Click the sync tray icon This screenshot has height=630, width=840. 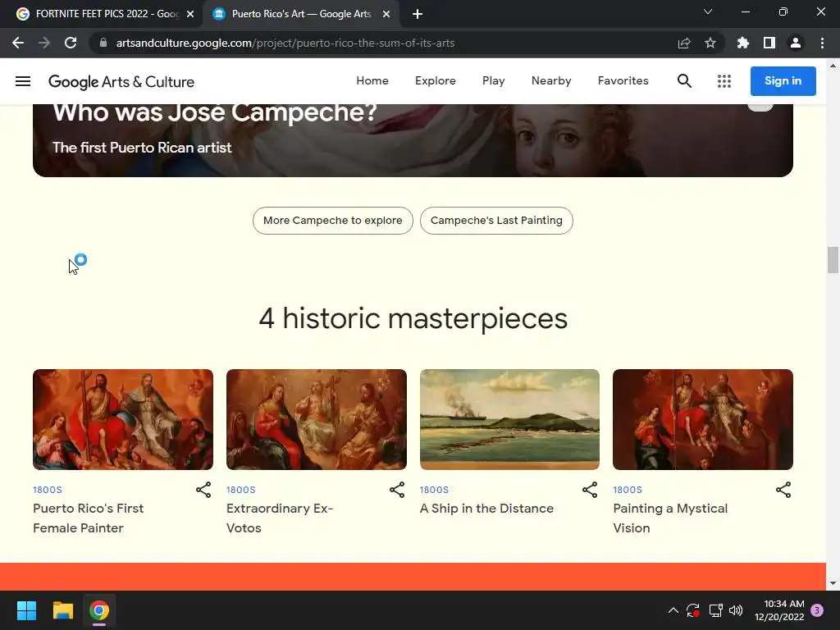692,610
